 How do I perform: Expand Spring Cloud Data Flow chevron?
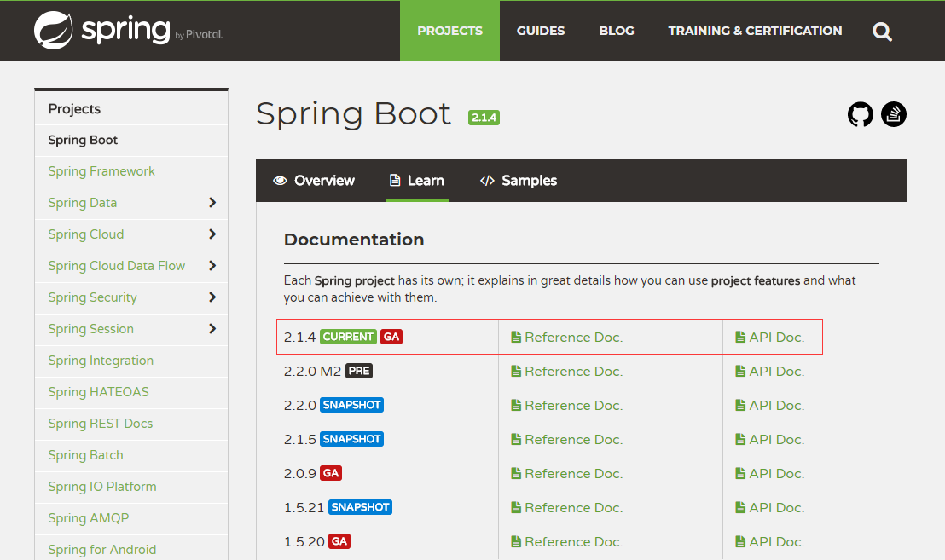[212, 266]
